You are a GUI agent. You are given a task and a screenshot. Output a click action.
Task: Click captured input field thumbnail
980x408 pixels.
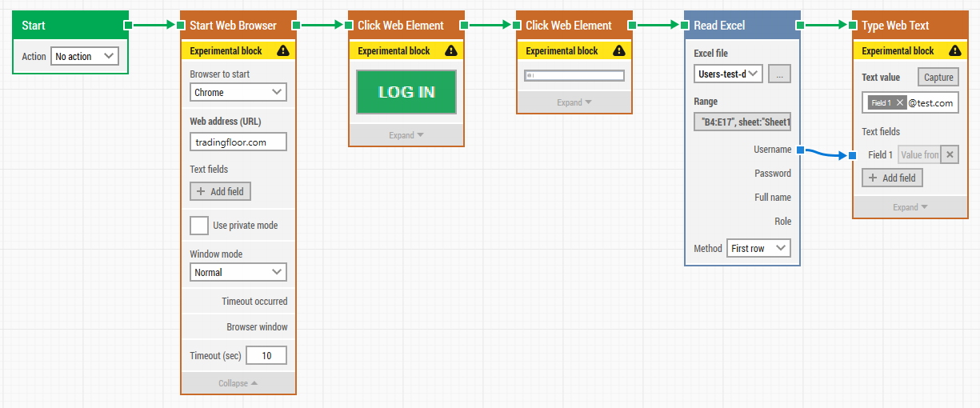574,76
